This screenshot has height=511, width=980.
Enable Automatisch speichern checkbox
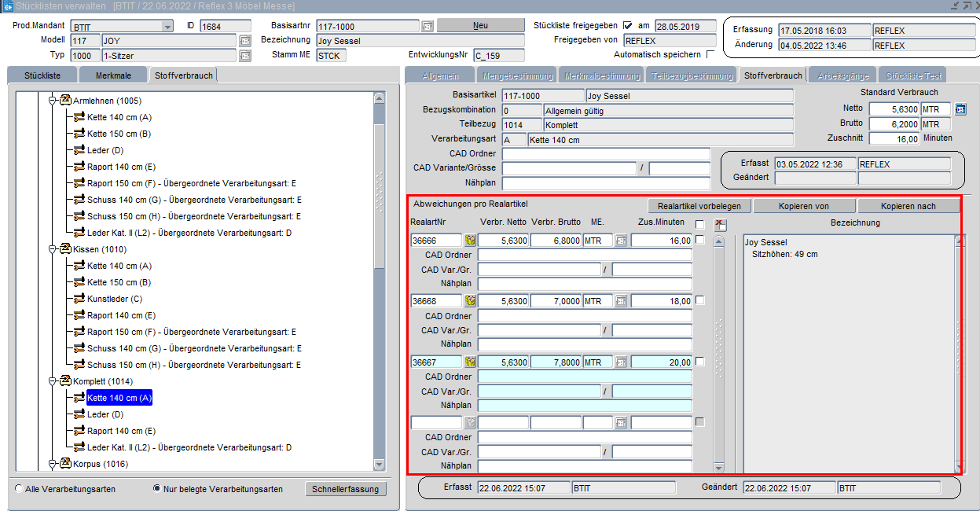point(710,55)
